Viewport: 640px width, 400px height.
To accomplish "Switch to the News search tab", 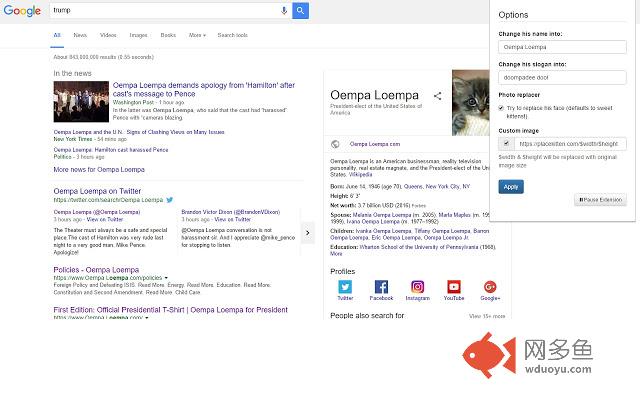I will coord(80,35).
